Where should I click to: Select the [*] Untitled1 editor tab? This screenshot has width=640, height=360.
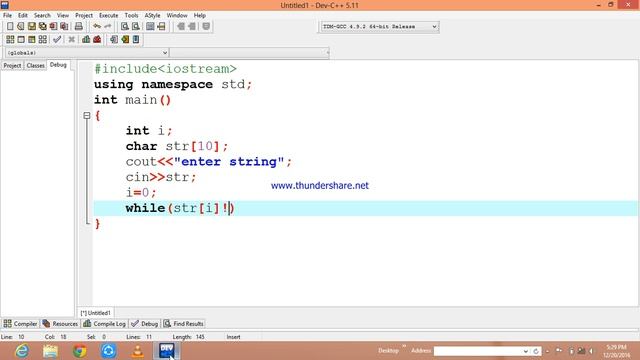click(x=96, y=313)
